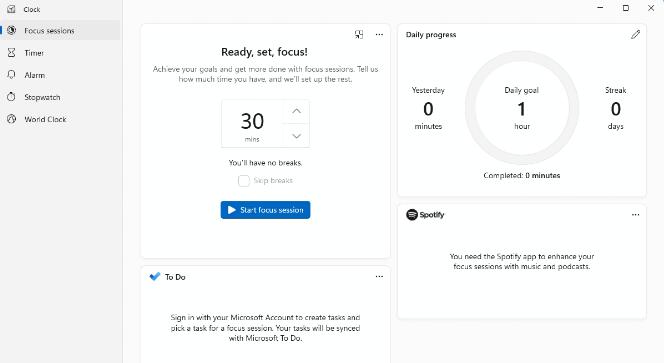Open the Spotify card more options
Image resolution: width=664 pixels, height=363 pixels.
(x=635, y=215)
